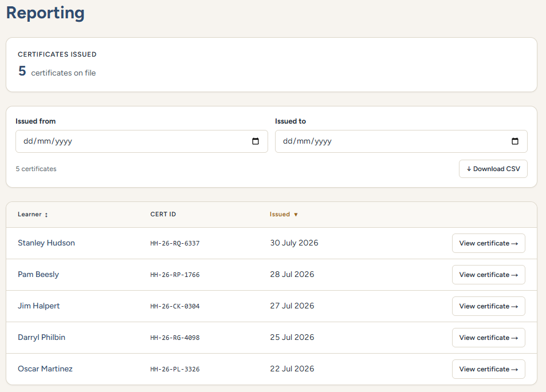View Stanley Hudson's certificate

pos(489,243)
